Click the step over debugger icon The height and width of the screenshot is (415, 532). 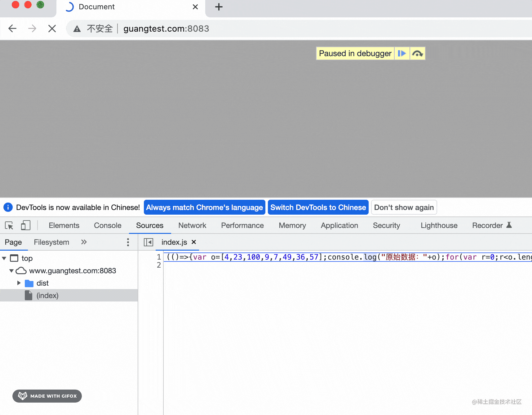point(417,53)
